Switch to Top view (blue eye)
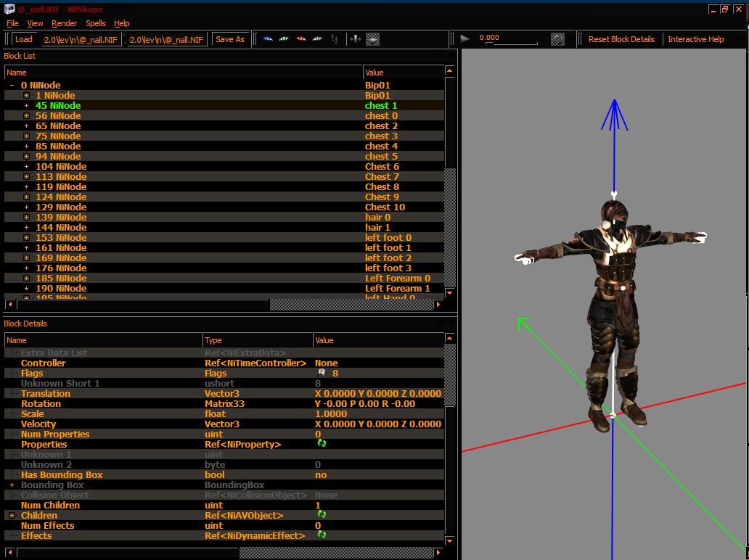The height and width of the screenshot is (560, 749). point(268,39)
